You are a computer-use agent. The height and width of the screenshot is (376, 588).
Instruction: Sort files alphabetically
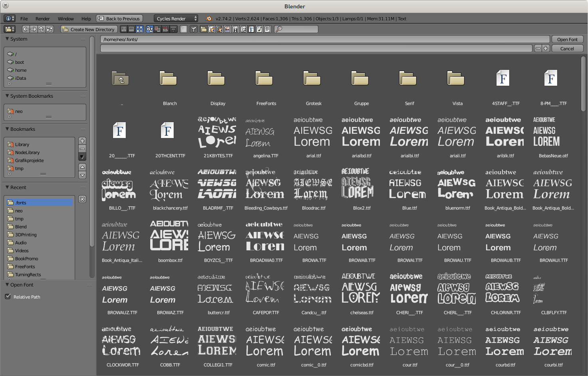[150, 29]
